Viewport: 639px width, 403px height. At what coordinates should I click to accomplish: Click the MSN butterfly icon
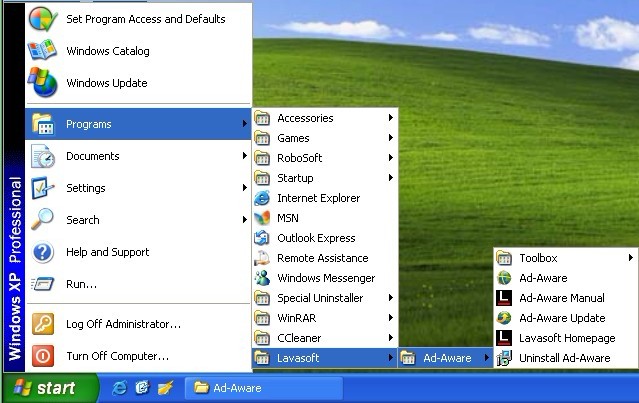(262, 218)
